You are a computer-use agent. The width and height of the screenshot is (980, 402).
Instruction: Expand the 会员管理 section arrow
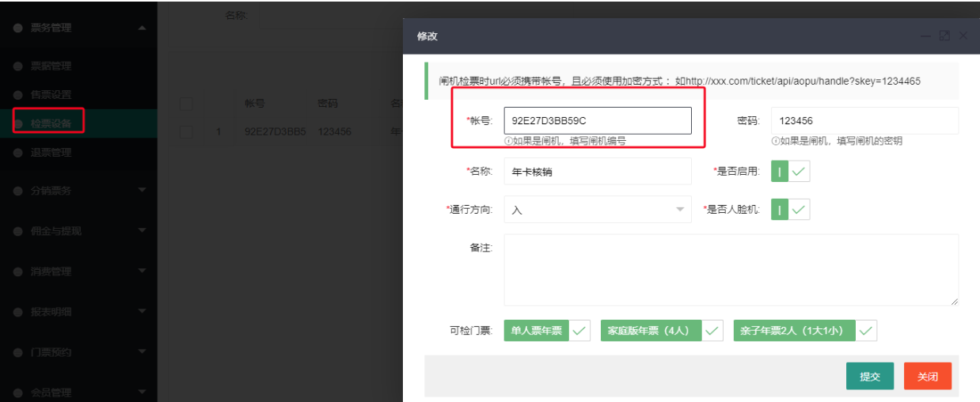point(142,392)
